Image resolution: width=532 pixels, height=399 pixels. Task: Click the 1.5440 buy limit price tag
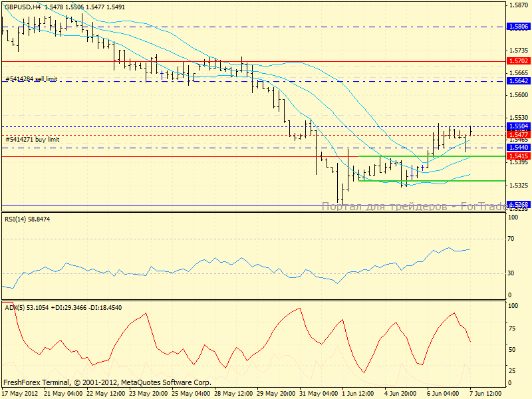point(518,147)
